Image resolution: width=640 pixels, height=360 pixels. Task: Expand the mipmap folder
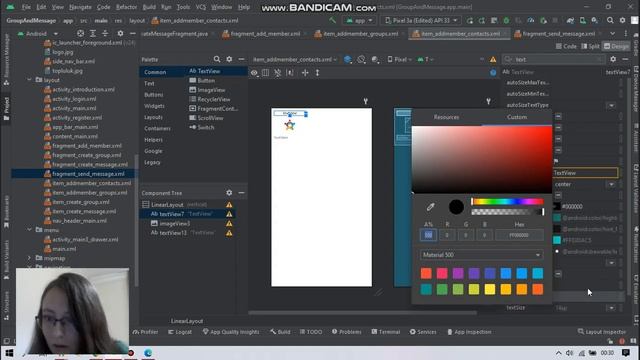point(29,258)
